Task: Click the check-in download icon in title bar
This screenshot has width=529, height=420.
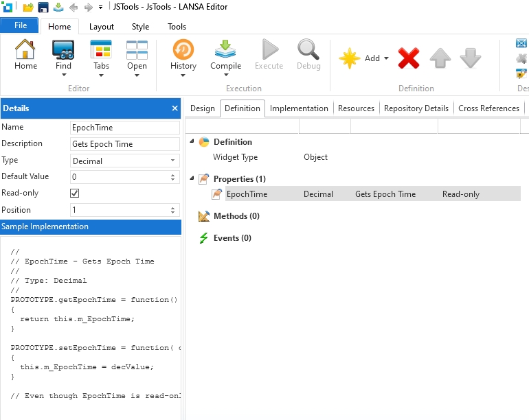Action: [x=58, y=7]
